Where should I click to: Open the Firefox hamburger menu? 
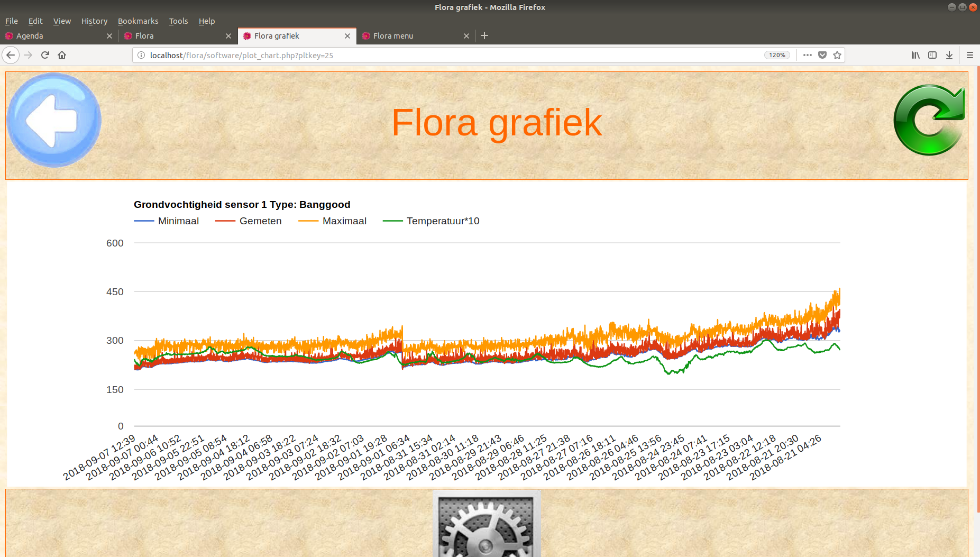[x=970, y=55]
